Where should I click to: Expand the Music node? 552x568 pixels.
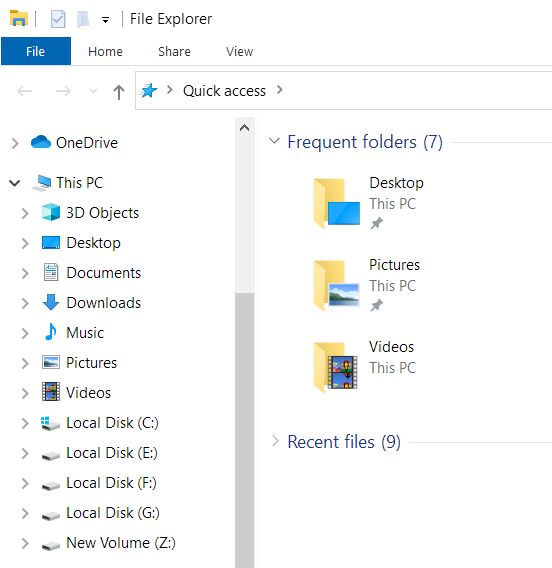(25, 334)
